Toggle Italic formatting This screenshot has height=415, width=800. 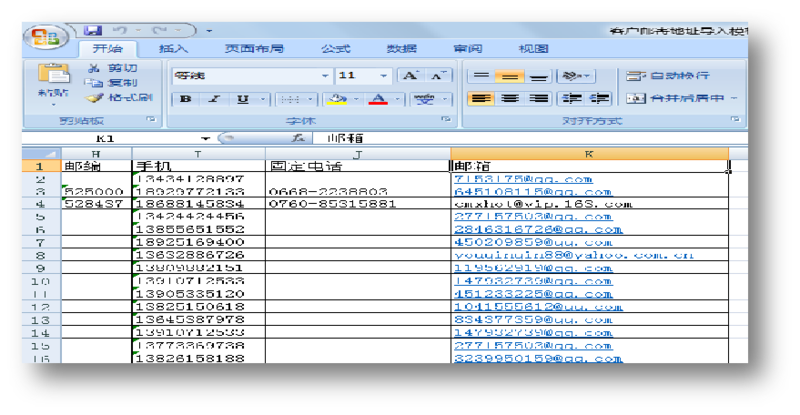pyautogui.click(x=214, y=99)
